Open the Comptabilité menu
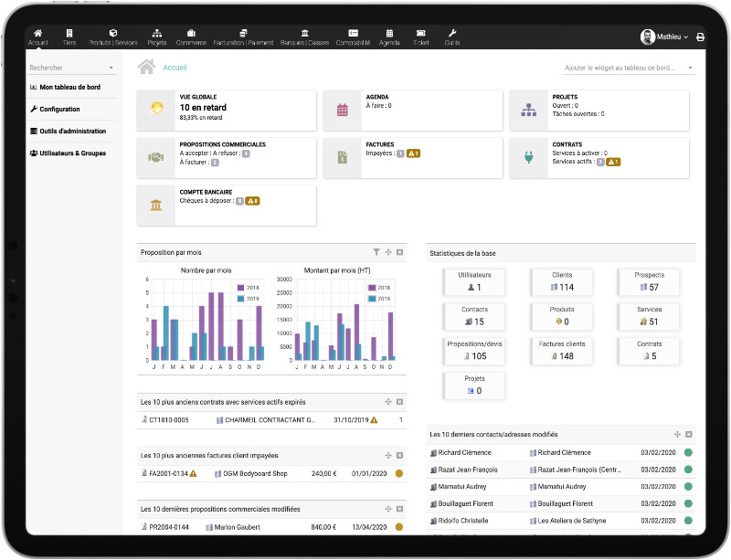This screenshot has height=560, width=731. click(x=353, y=37)
